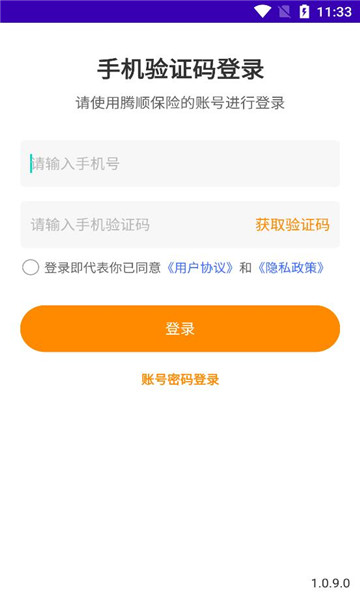Image resolution: width=360 pixels, height=600 pixels.
Task: Switch to 账号密码登录 password login
Action: [180, 380]
